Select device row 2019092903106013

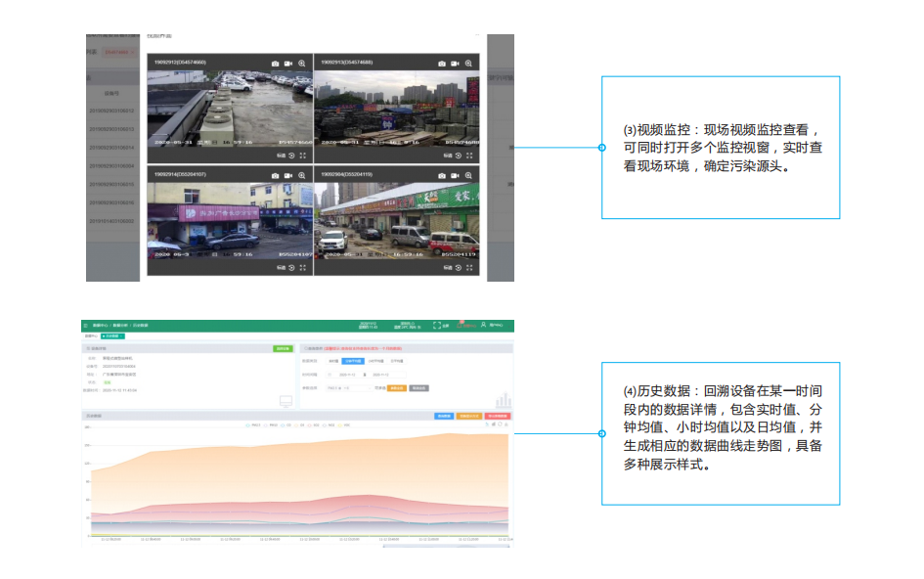click(x=112, y=128)
